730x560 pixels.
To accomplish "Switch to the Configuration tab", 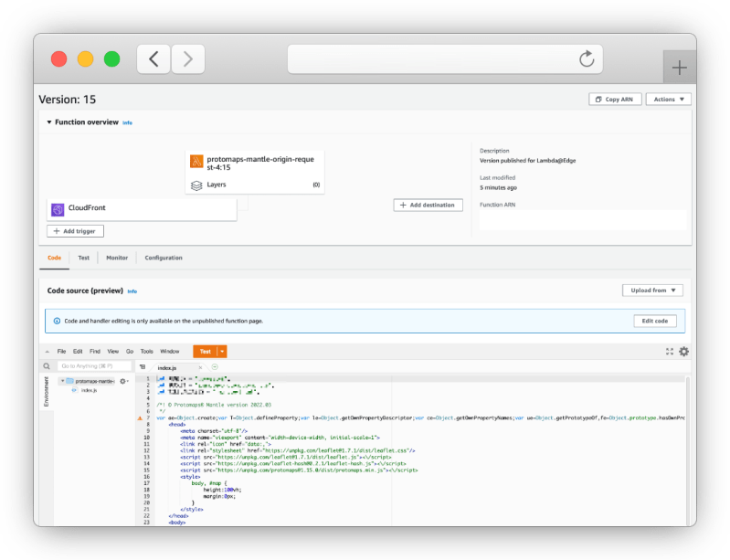I will point(164,258).
